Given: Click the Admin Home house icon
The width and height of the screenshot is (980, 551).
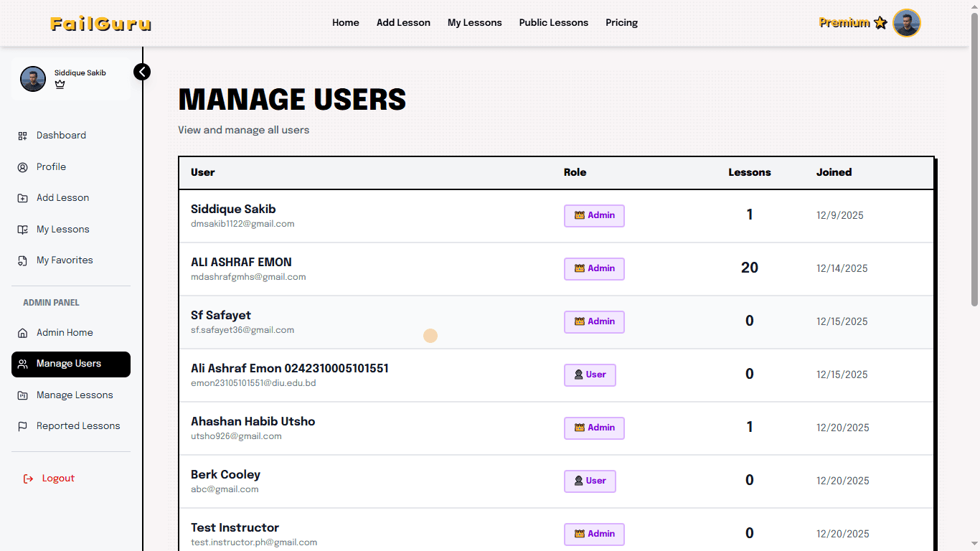Looking at the screenshot, I should 22,333.
